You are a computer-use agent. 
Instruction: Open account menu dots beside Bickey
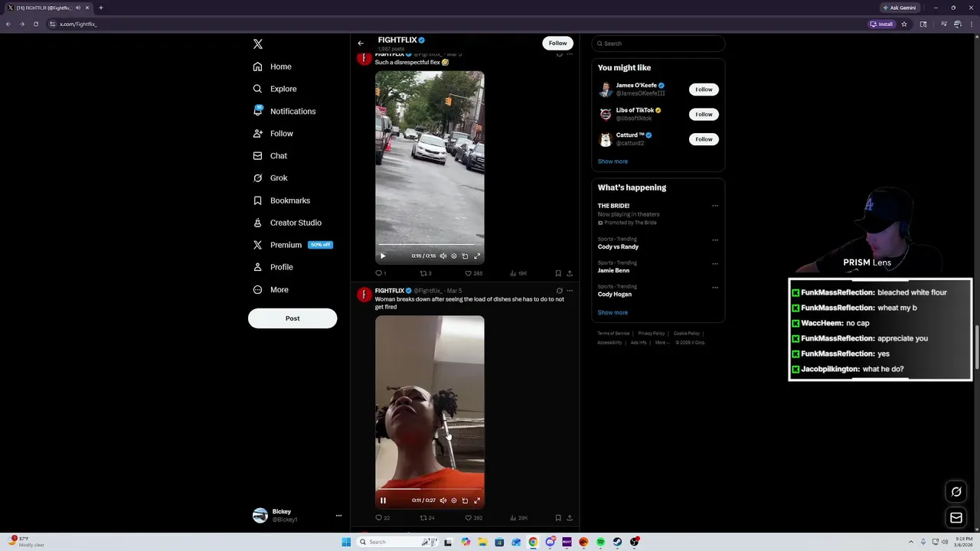pyautogui.click(x=338, y=515)
